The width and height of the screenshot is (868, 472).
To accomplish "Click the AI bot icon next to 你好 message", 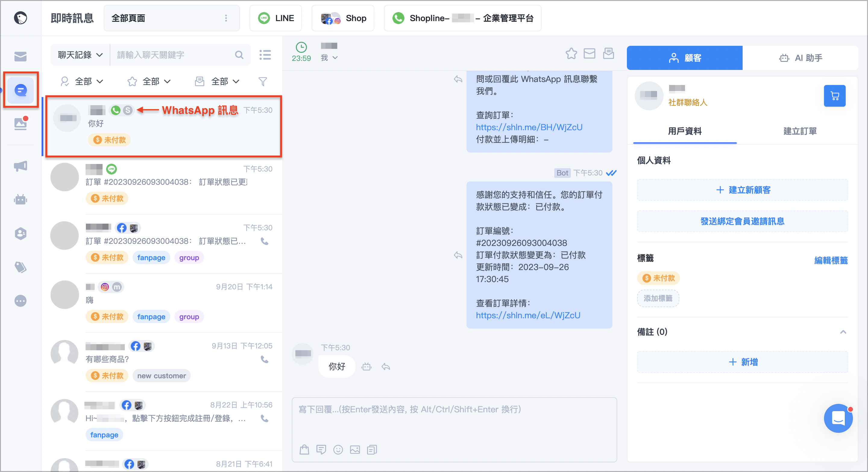I will 366,367.
